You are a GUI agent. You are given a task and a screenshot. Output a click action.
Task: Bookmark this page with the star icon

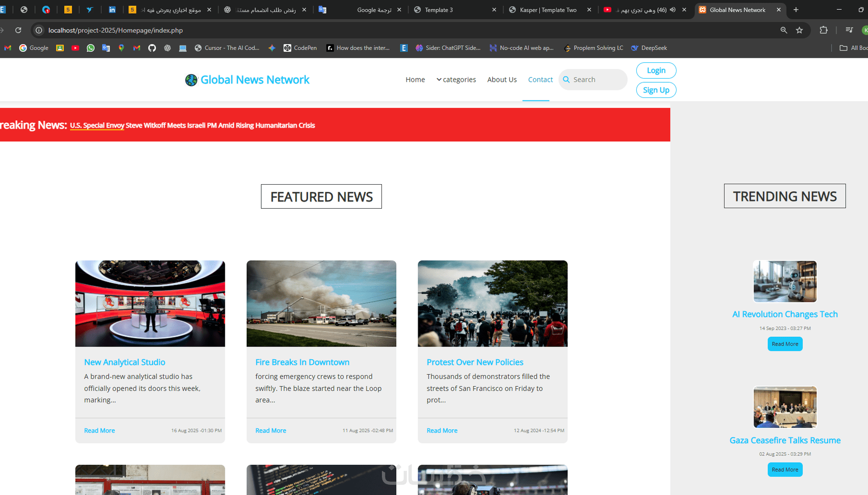coord(800,30)
